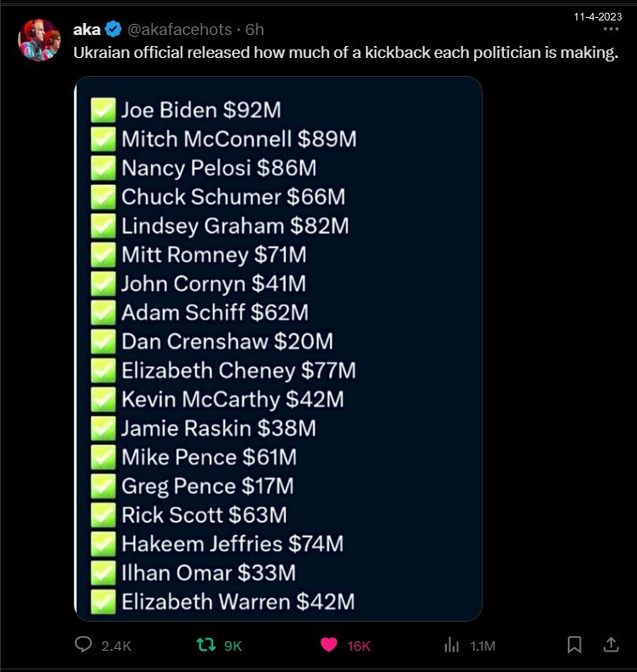Click the checkmark beside Nancy Pelosi
The image size is (637, 672).
point(103,168)
